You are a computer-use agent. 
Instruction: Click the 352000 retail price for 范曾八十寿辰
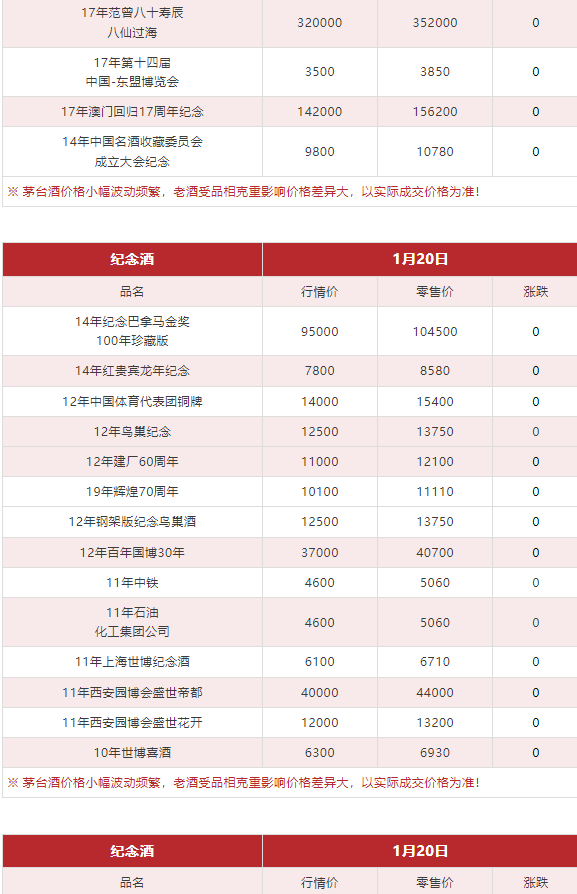435,23
